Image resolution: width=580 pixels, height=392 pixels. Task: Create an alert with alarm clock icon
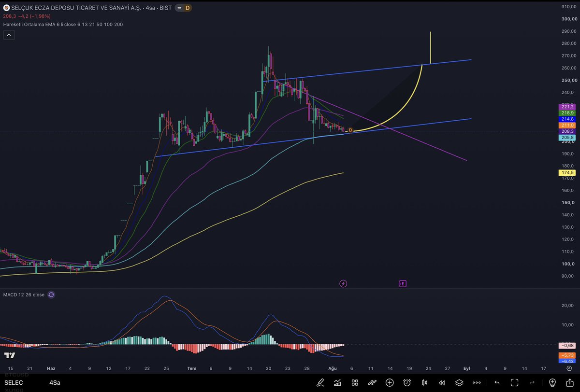407,383
